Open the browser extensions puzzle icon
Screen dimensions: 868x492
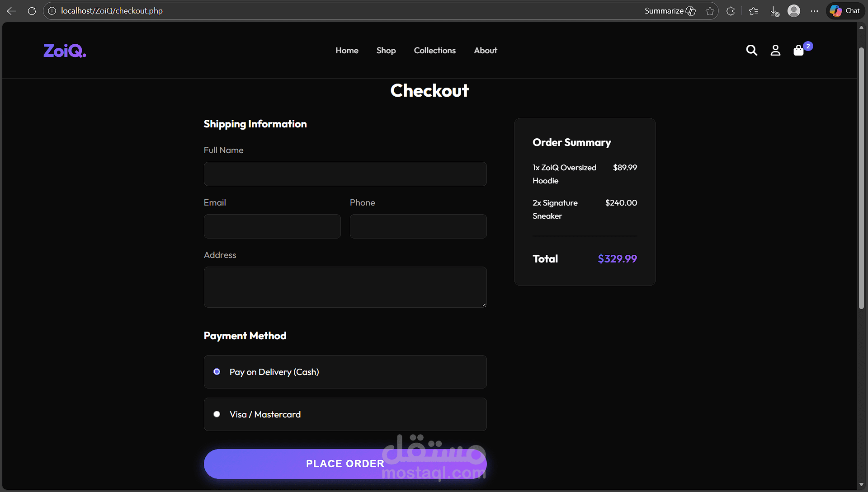(731, 11)
